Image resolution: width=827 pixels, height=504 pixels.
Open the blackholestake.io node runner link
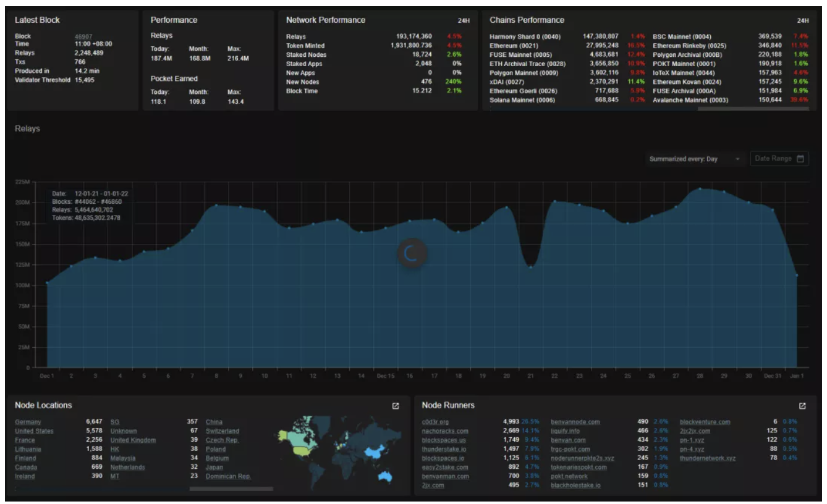[575, 485]
